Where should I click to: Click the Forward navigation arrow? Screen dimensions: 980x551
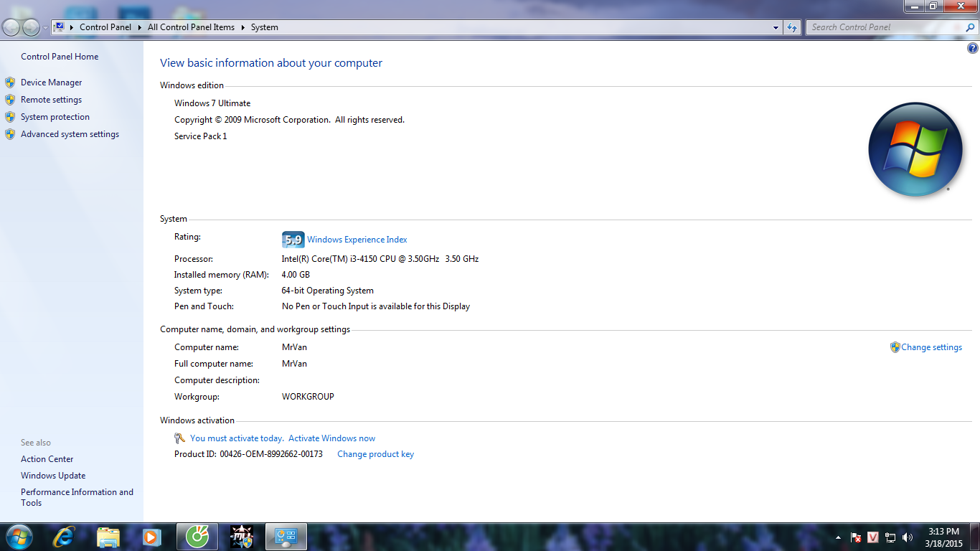pos(31,27)
